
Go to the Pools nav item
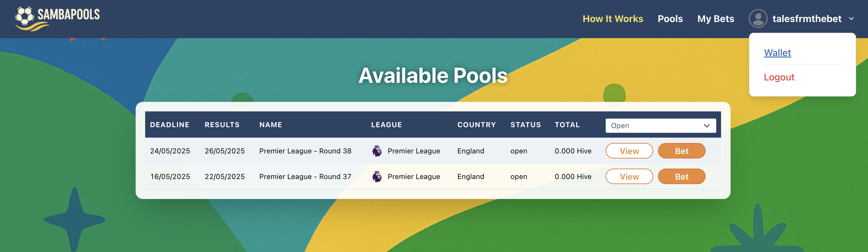pos(670,19)
